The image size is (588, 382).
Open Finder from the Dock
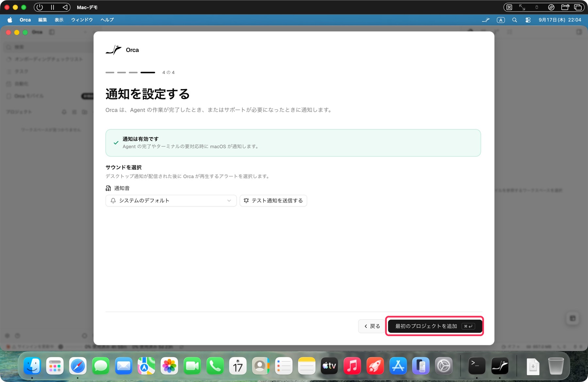[32, 366]
